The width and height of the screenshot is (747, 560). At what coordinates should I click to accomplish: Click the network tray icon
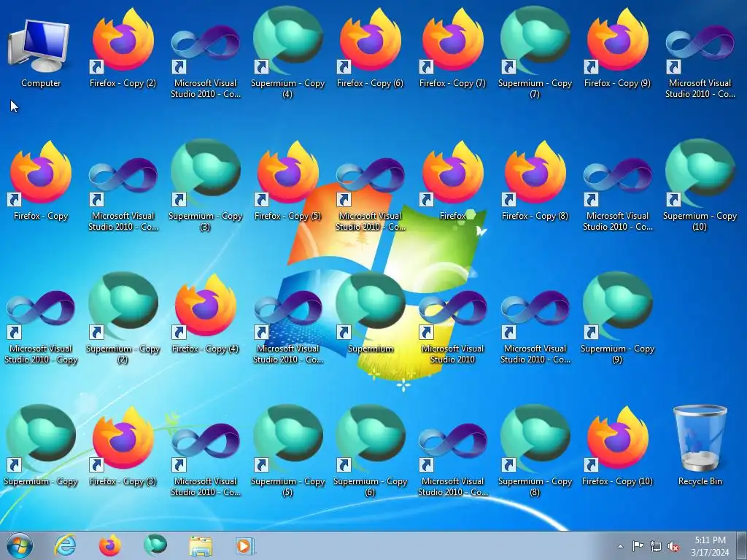pyautogui.click(x=656, y=547)
